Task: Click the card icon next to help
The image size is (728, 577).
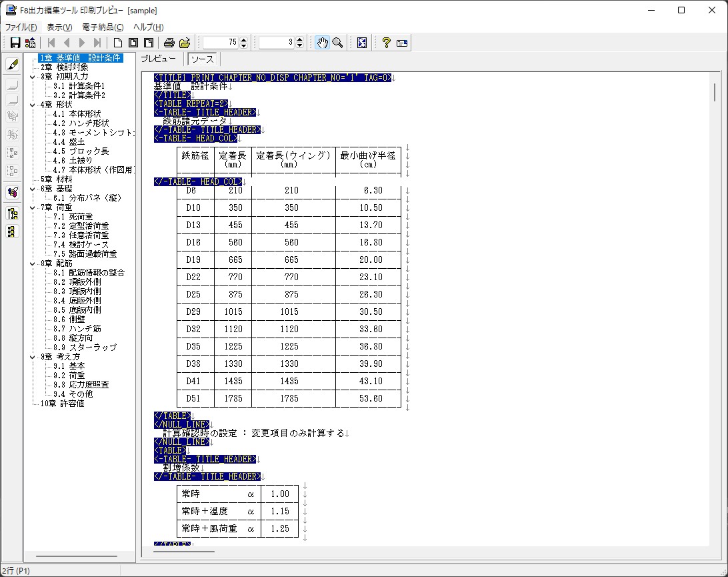Action: [x=402, y=43]
